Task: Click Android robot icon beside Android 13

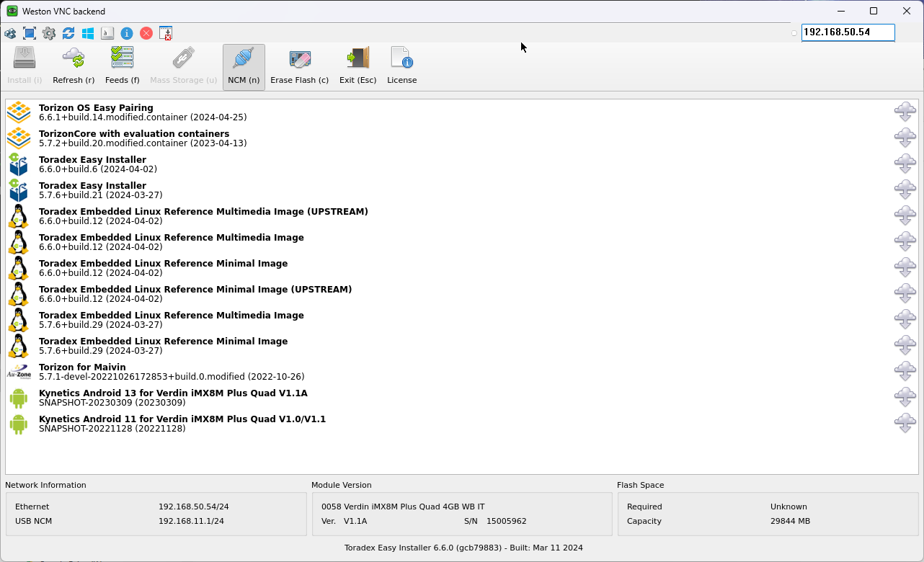Action: click(19, 398)
